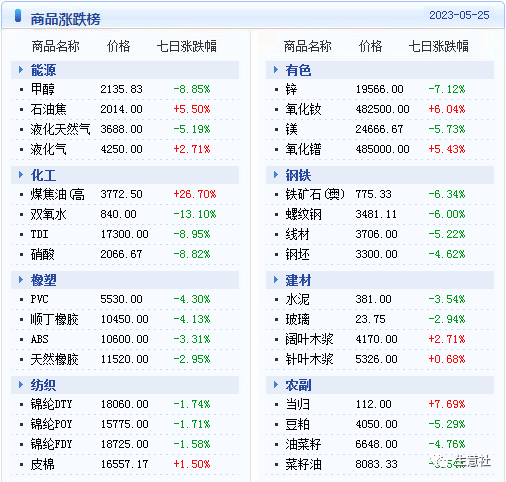Screen dimensions: 506x482
Task: Select the 商品涨跌榜 title text
Action: tap(65, 19)
